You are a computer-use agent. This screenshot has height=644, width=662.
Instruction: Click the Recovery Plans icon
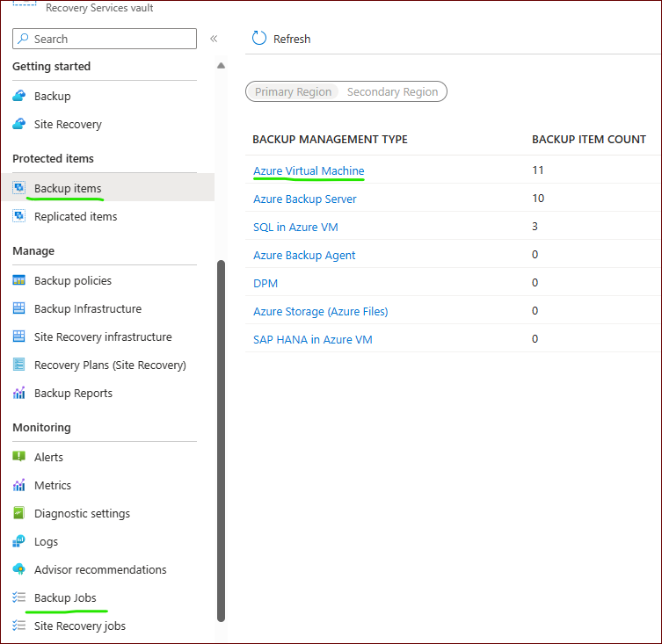[19, 365]
